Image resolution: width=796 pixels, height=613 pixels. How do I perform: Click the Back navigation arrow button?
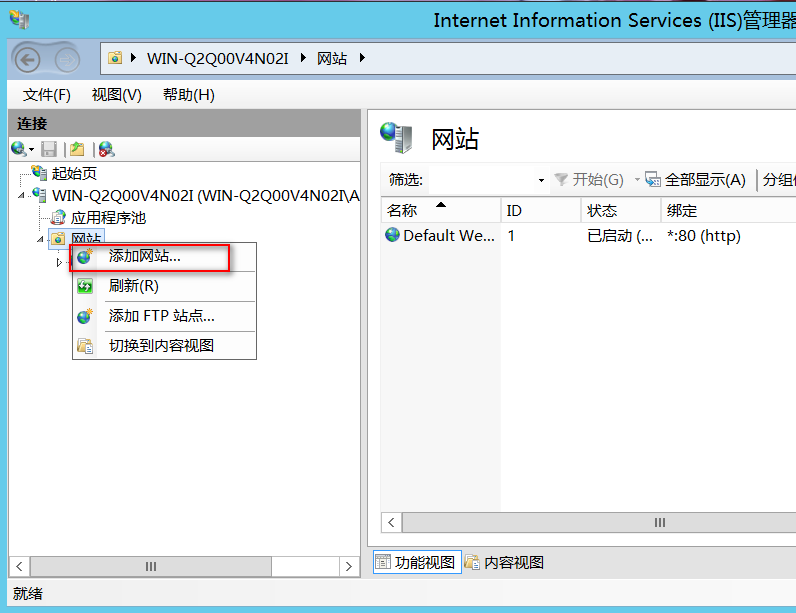27,61
